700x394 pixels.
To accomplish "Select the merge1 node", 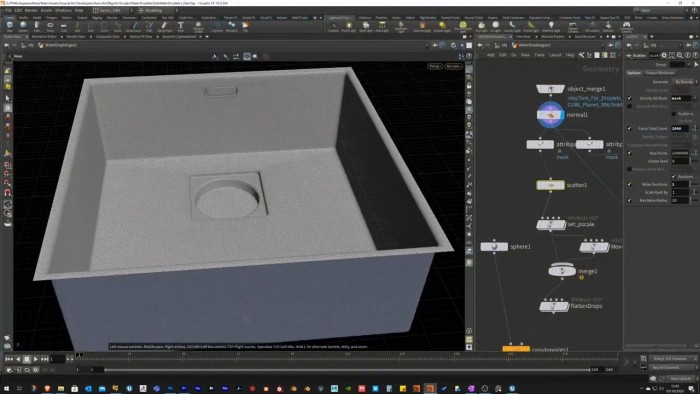I will coord(562,271).
